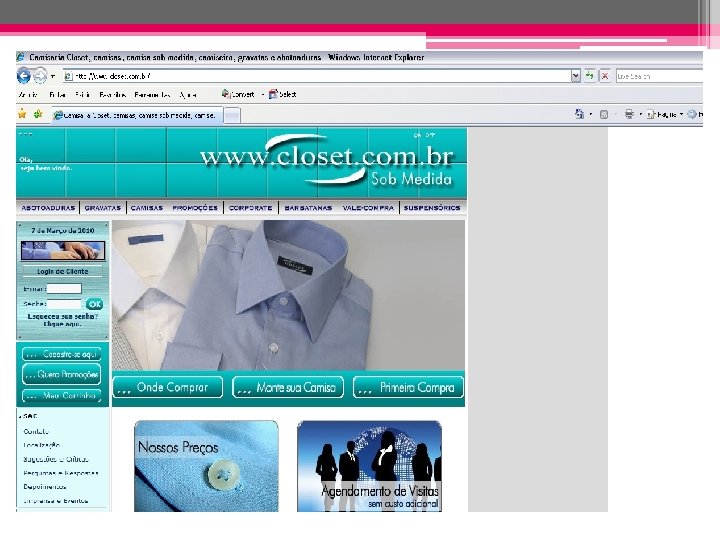Open the GRAVATAS navigation item
Viewport: 720px width, 540px height.
[103, 208]
